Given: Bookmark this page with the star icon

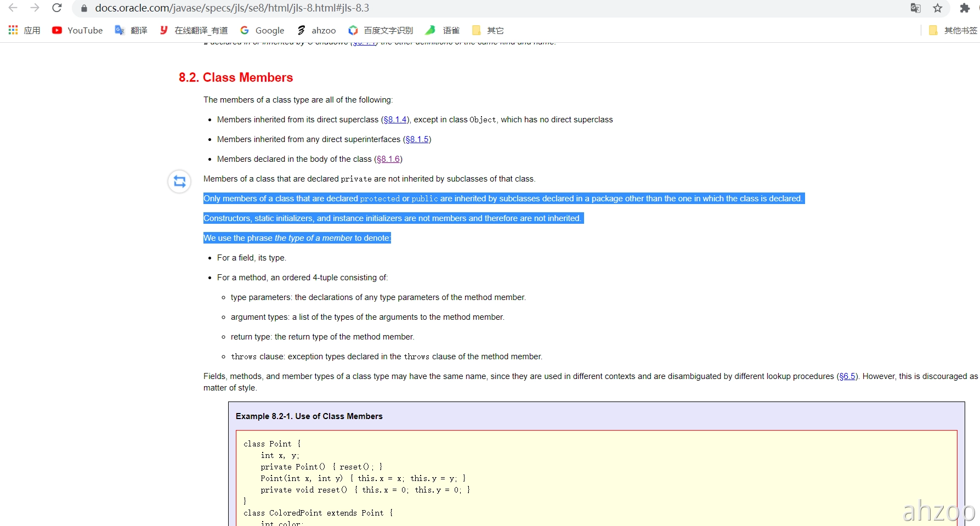Looking at the screenshot, I should tap(938, 8).
